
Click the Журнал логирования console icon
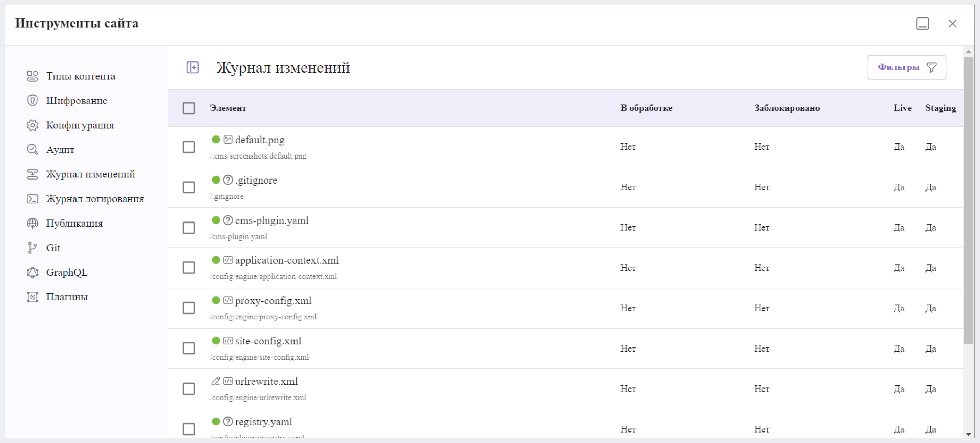32,199
